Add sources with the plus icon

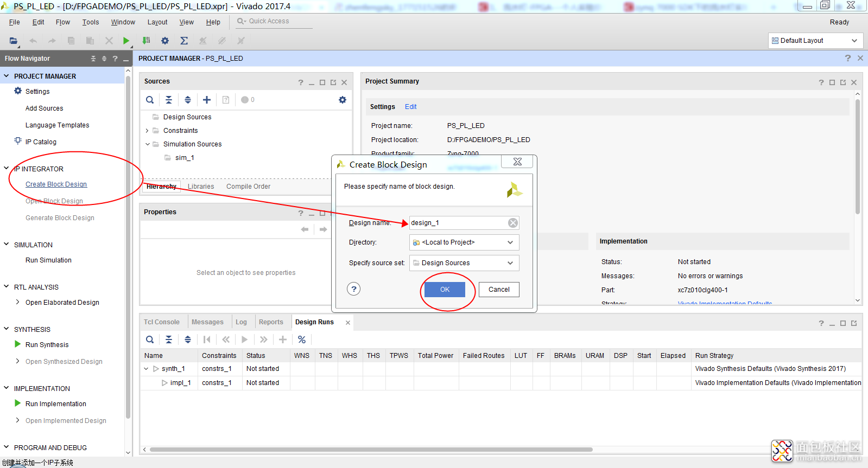[x=207, y=100]
